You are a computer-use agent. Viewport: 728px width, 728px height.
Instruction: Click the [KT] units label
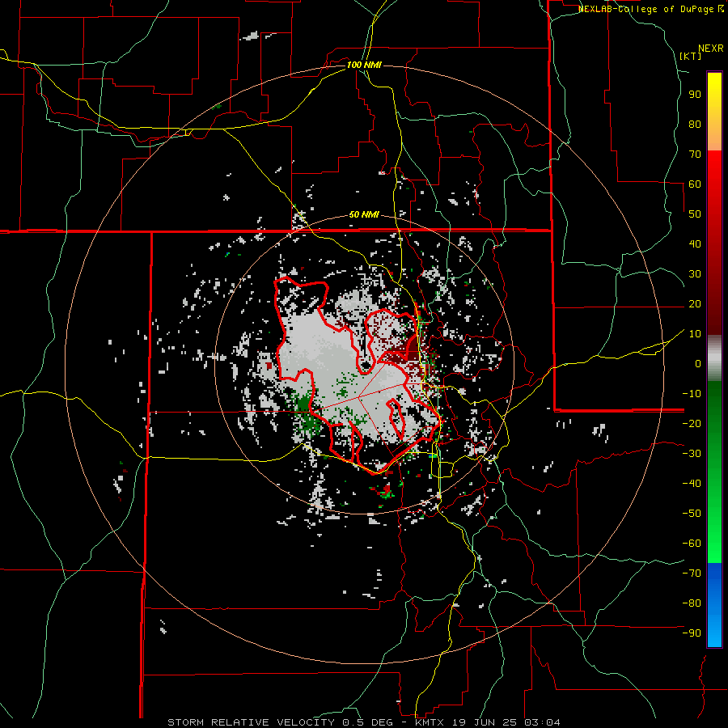691,56
